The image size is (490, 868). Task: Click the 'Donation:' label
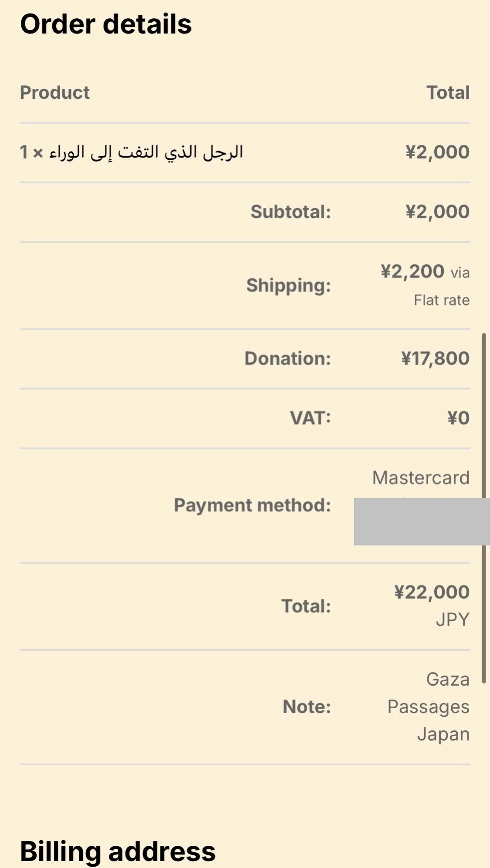(x=287, y=358)
